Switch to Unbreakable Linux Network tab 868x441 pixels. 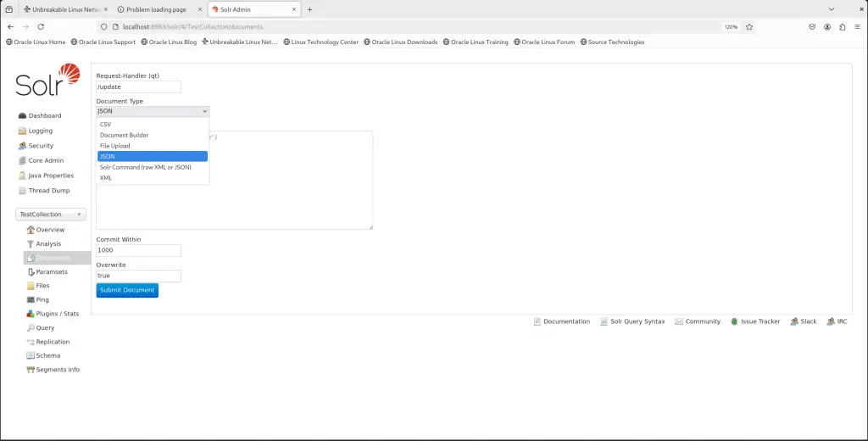coord(64,9)
